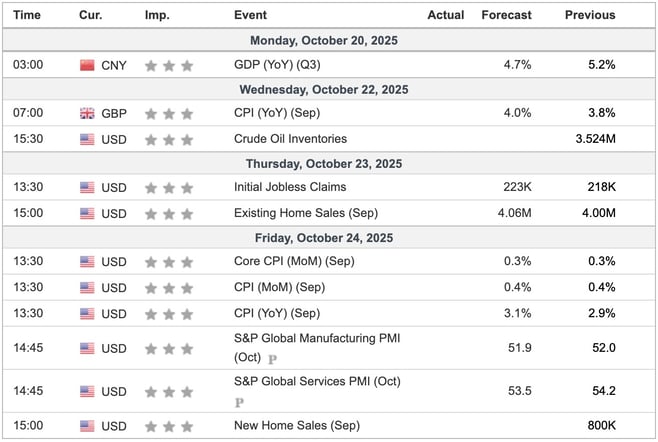Click importance stars for Core CPI (MoM)
Screen dimensions: 658x442
(x=168, y=261)
